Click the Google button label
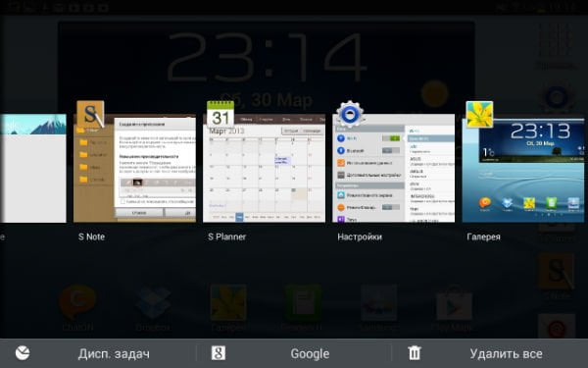 coord(310,353)
